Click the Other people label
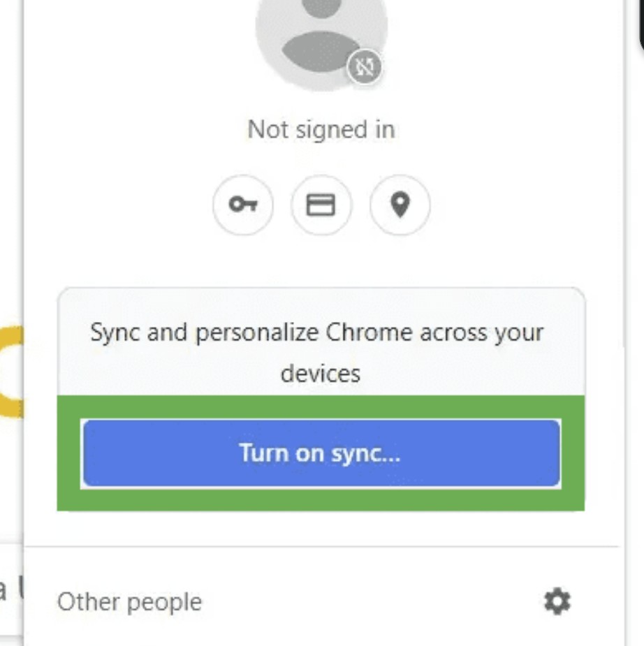Image resolution: width=644 pixels, height=646 pixels. click(129, 602)
